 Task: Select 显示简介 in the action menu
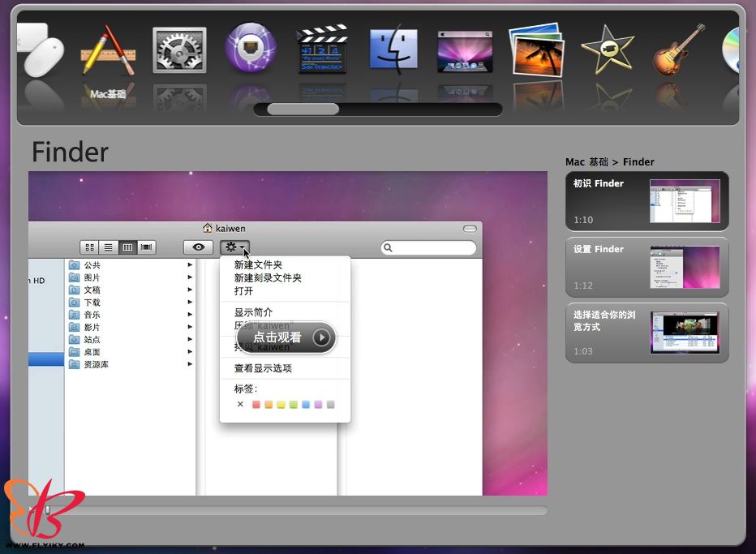[254, 312]
